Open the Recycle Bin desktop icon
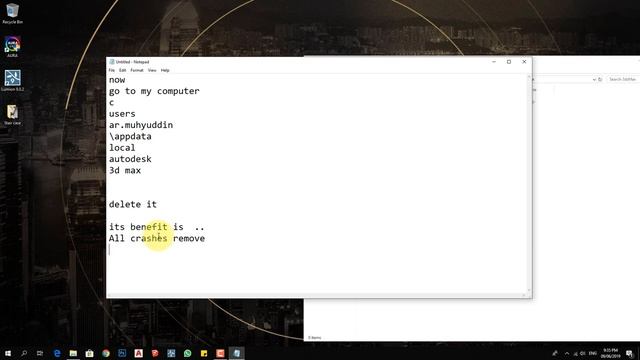The width and height of the screenshot is (640, 360). pyautogui.click(x=12, y=13)
